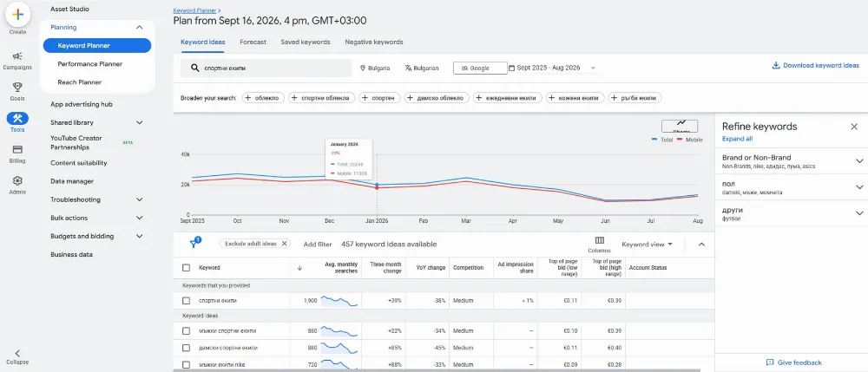Select the Tools wrench icon
868x372 pixels.
17,118
